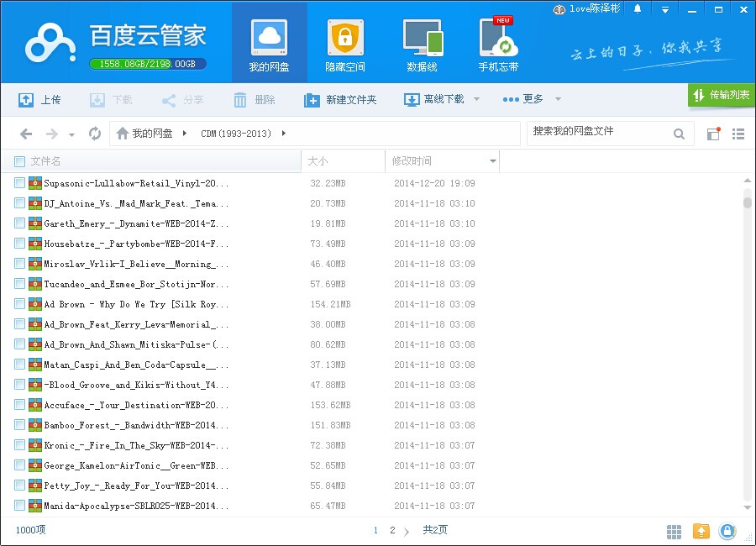Click the storage usage progress bar
This screenshot has height=546, width=756.
(148, 64)
